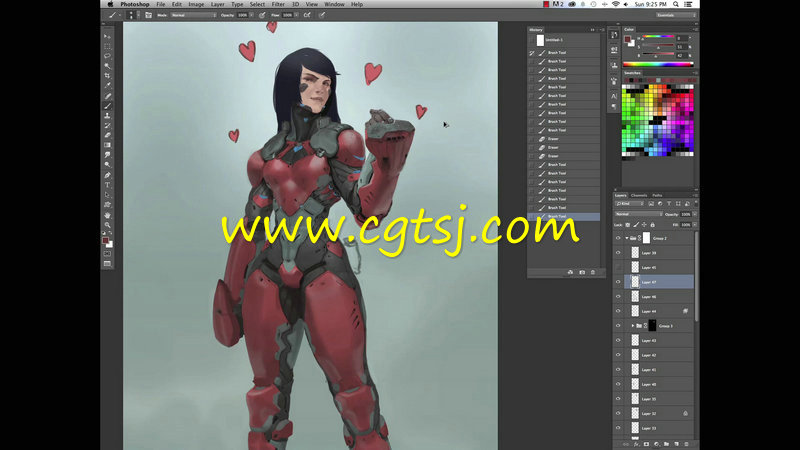Select Layer 42 in Layers panel
Screen dimensions: 800x450
coord(654,355)
